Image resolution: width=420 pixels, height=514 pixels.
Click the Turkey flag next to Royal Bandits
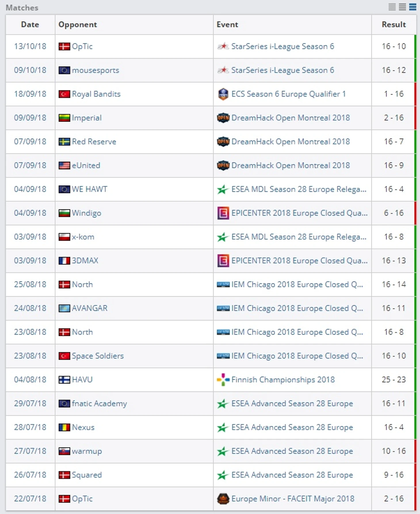(64, 94)
